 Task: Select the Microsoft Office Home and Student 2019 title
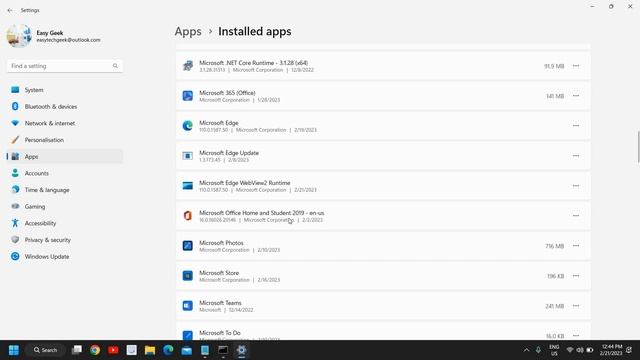point(262,213)
